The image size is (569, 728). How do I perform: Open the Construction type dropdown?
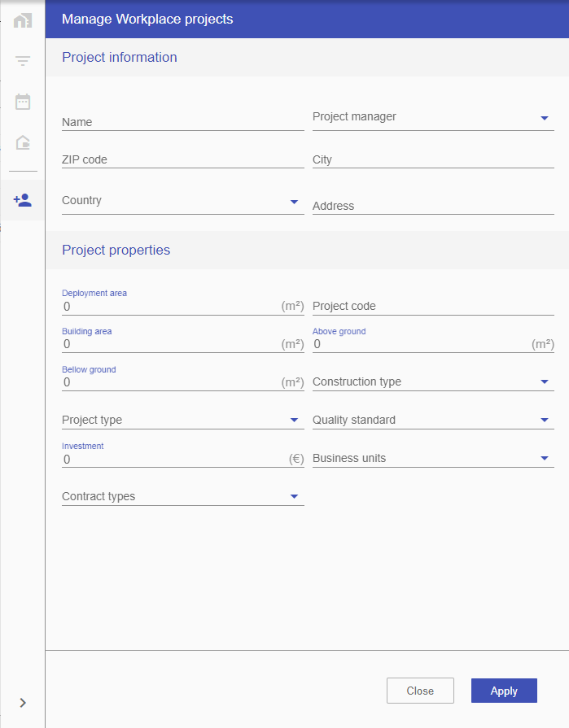433,381
